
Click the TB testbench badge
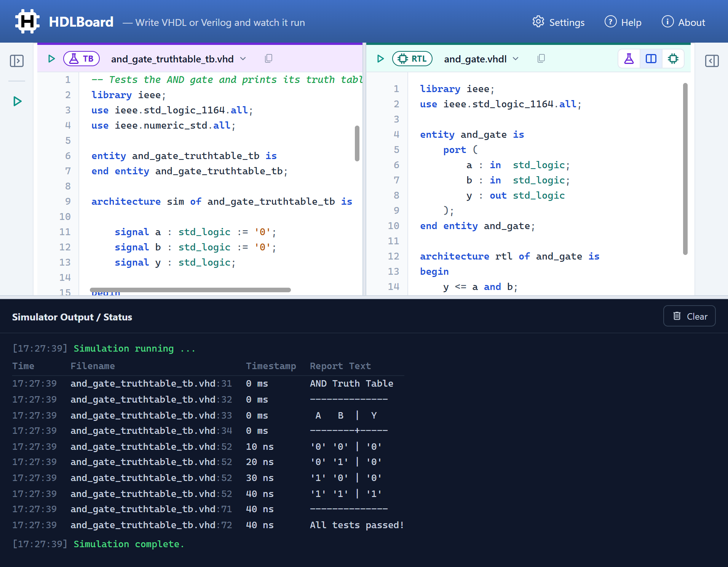pos(81,59)
